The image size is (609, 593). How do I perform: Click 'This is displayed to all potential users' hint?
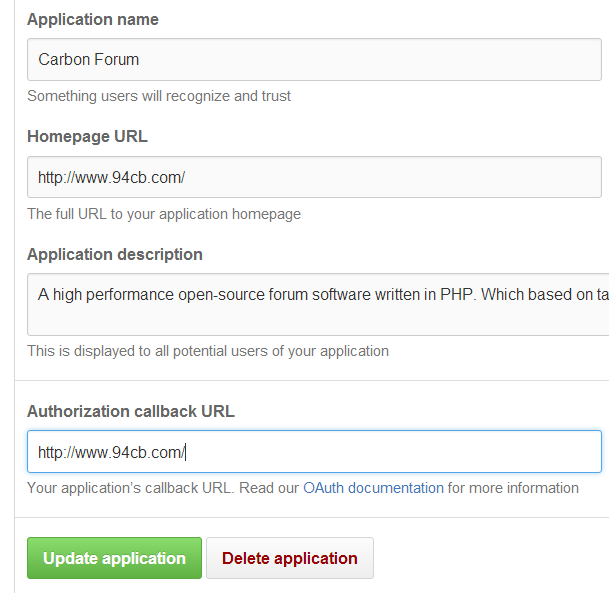tap(208, 351)
